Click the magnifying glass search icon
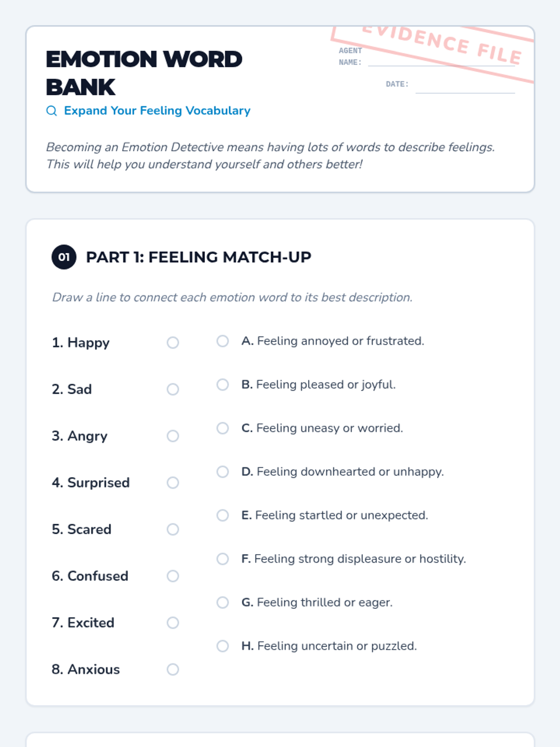This screenshot has height=747, width=560. 52,111
